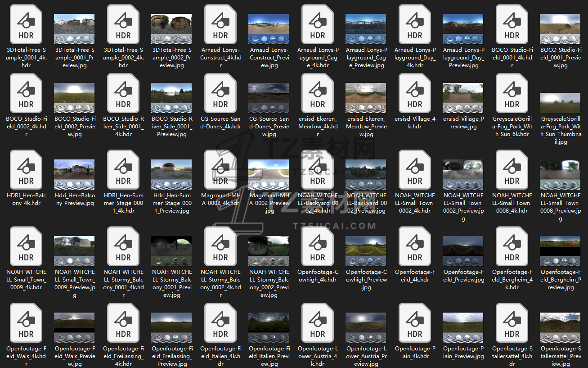Select the NOAH_WITCHELL-Small_Town_0002_Preview.jpg thumbnail
This screenshot has height=368, width=588.
click(x=463, y=175)
